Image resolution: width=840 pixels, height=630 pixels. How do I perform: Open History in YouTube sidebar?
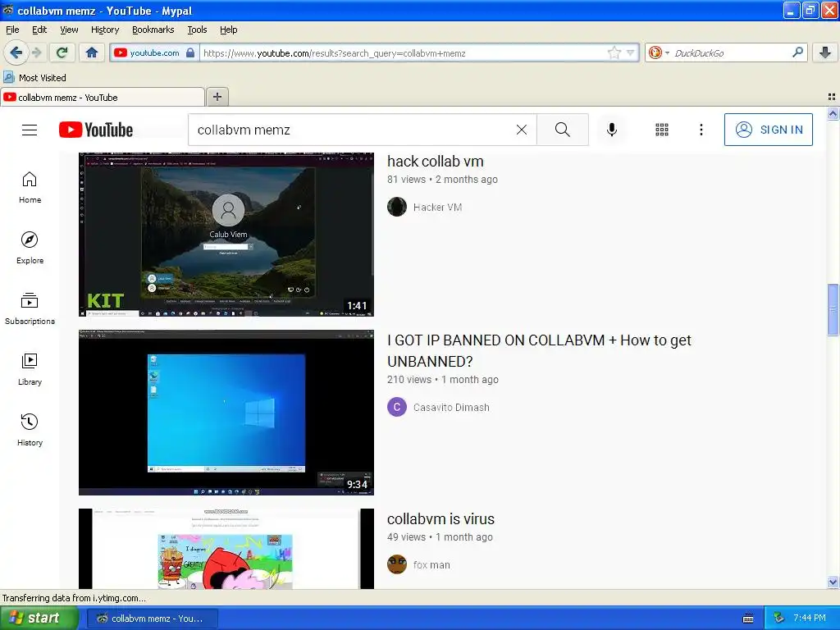point(30,430)
